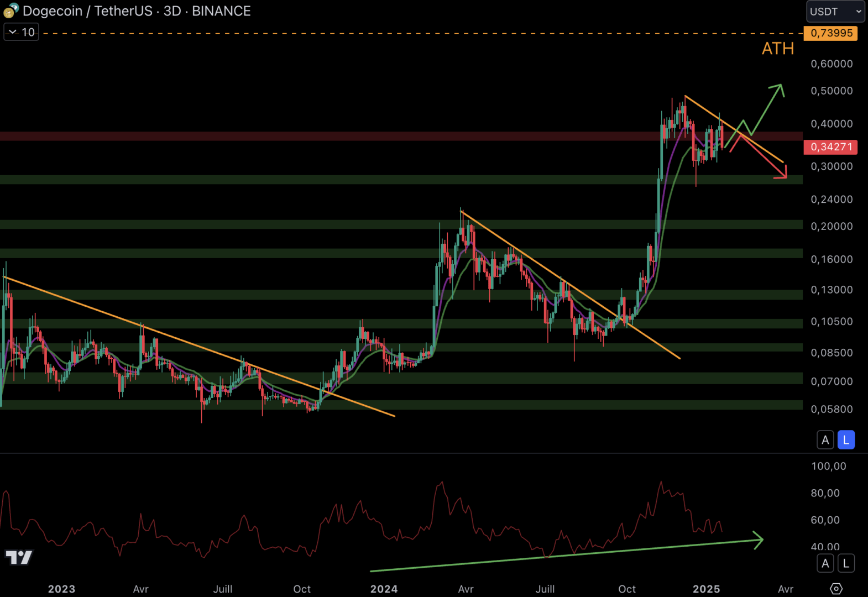
Task: Toggle auto scale on price pane
Action: click(825, 440)
